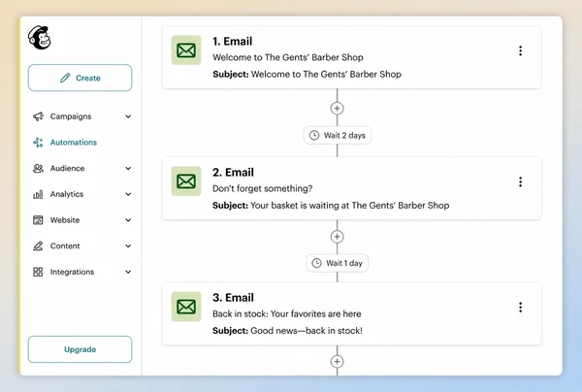This screenshot has width=582, height=392.
Task: Open the Content menu item
Action: [x=81, y=246]
